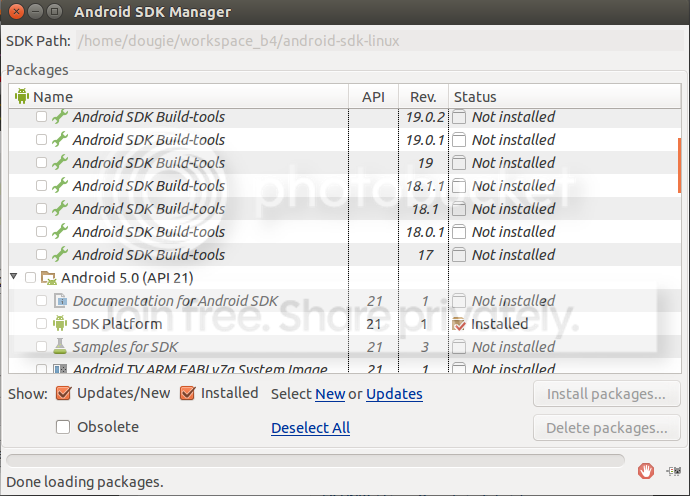
Task: Sort packages by Status column header
Action: click(475, 97)
